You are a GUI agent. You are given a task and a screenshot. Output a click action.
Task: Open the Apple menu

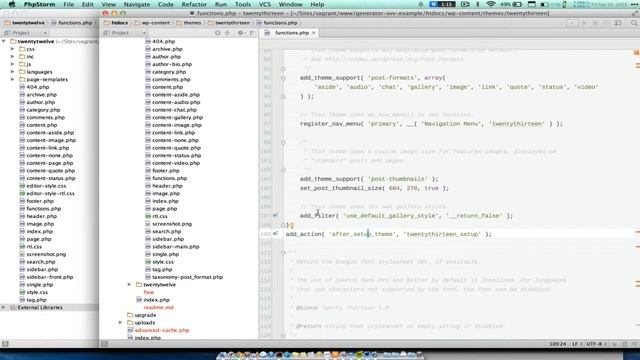coord(12,4)
